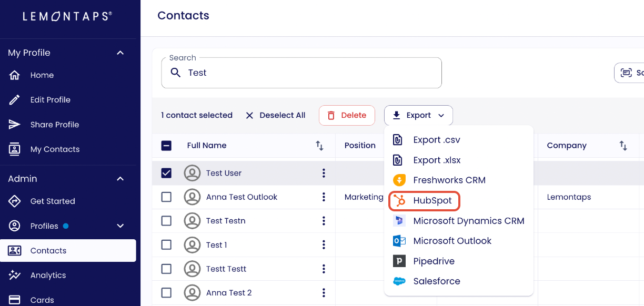This screenshot has height=306, width=644.
Task: Open three-dot menu for Test Testn
Action: [x=324, y=221]
